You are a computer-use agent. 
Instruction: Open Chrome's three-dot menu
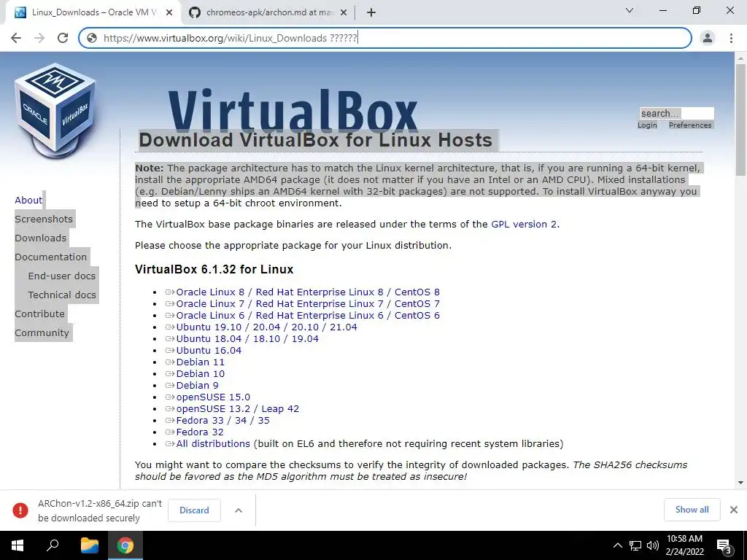pyautogui.click(x=731, y=38)
